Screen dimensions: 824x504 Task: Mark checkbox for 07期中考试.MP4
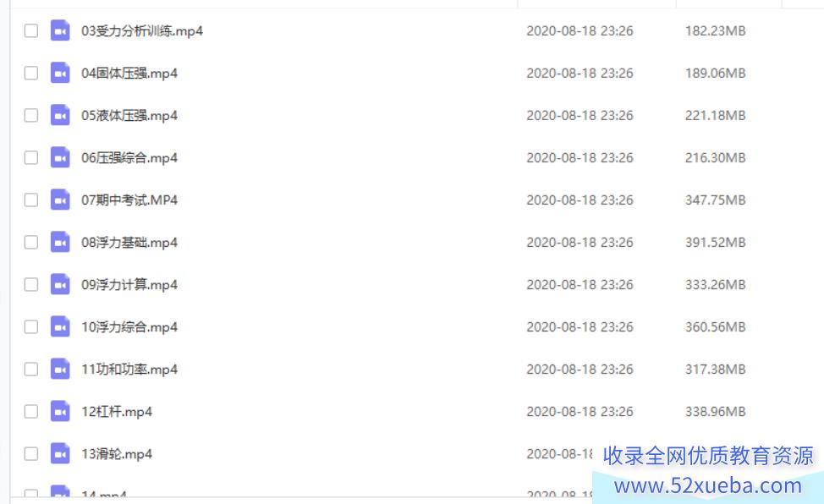click(x=31, y=200)
